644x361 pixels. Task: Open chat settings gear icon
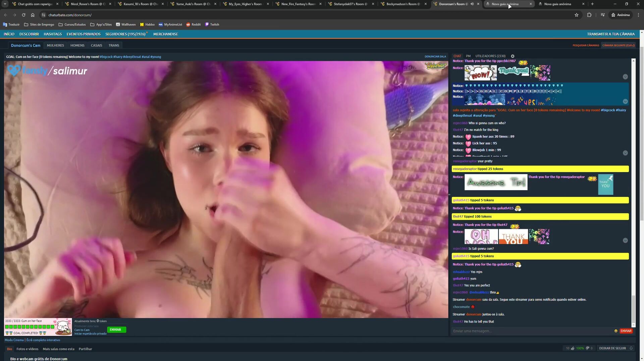(x=513, y=56)
